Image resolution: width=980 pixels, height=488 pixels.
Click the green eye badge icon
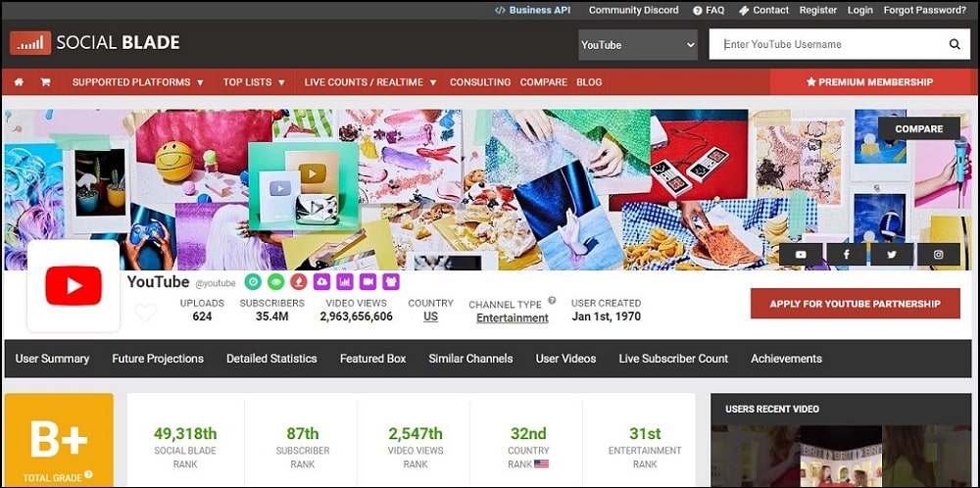(275, 282)
